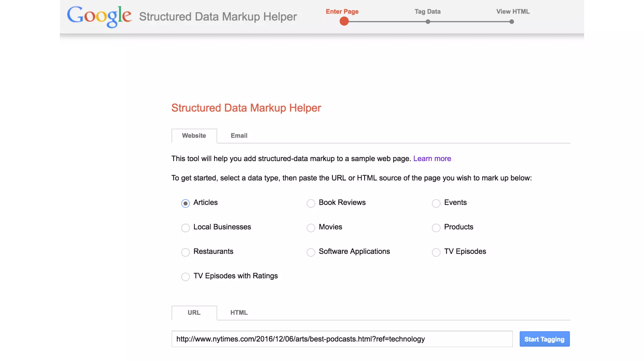Choose the Products radio option
Image resolution: width=644 pixels, height=362 pixels.
click(x=436, y=228)
